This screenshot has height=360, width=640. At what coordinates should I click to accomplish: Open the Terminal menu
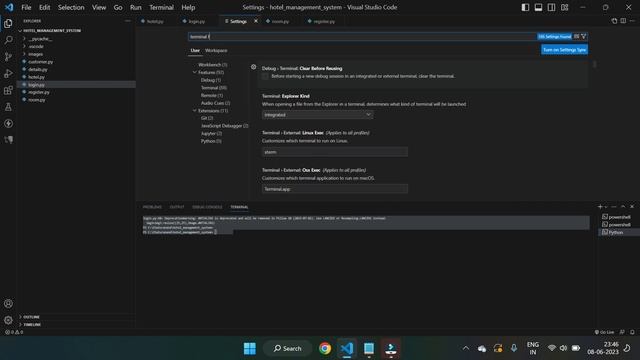coord(161,7)
